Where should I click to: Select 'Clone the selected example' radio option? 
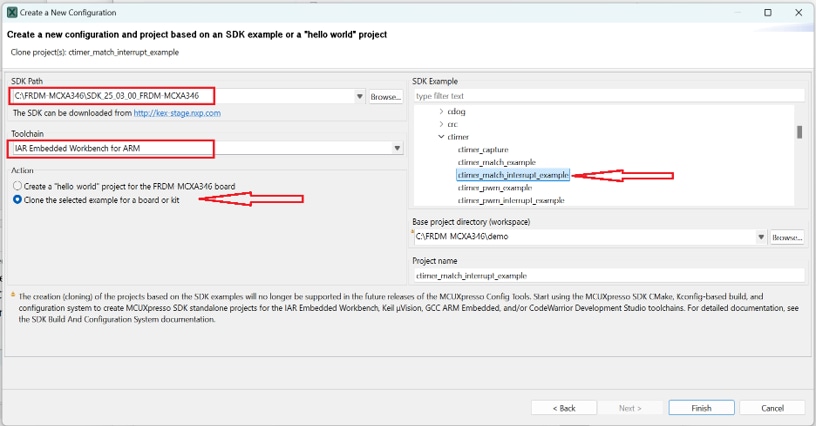tap(17, 200)
